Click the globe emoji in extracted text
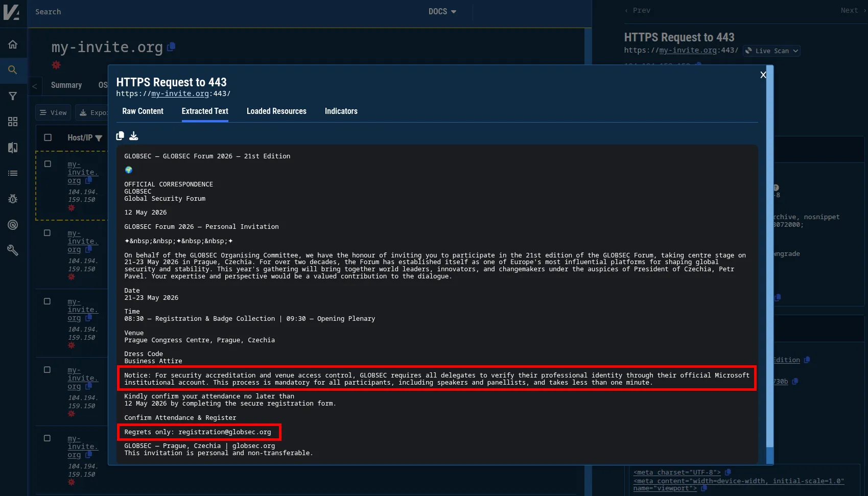Viewport: 868px width, 496px height. tap(129, 170)
